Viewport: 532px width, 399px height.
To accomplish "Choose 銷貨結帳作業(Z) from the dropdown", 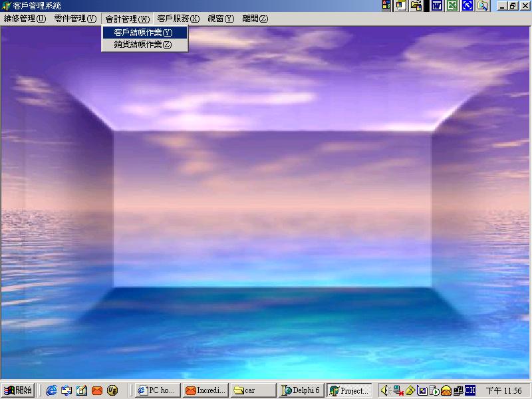I will click(145, 45).
